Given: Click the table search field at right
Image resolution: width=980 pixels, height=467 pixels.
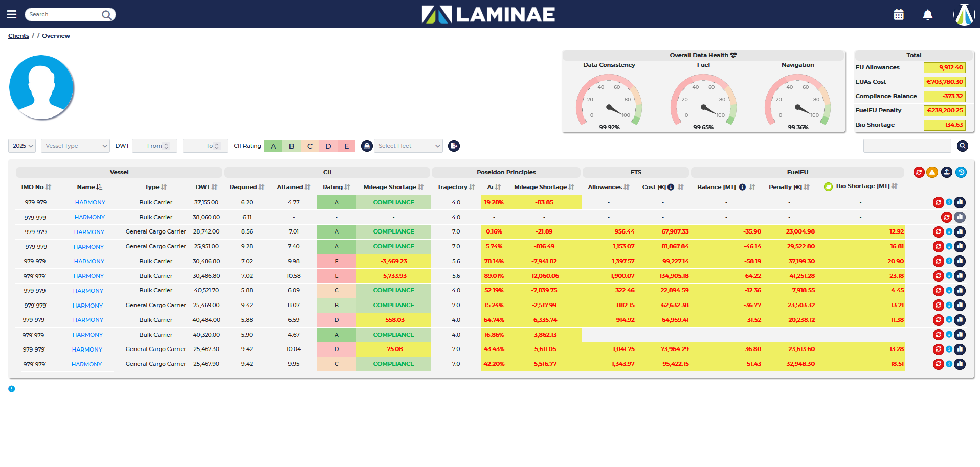Looking at the screenshot, I should [x=907, y=146].
